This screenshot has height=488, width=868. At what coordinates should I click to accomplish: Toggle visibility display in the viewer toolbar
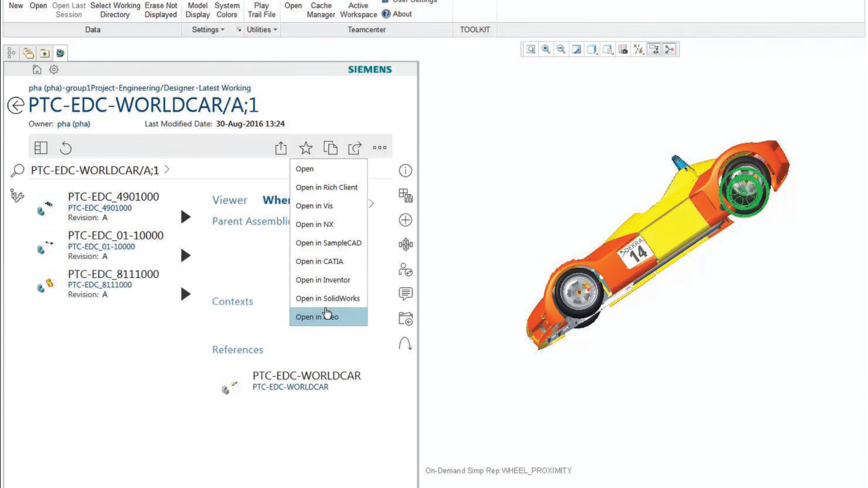coord(655,50)
